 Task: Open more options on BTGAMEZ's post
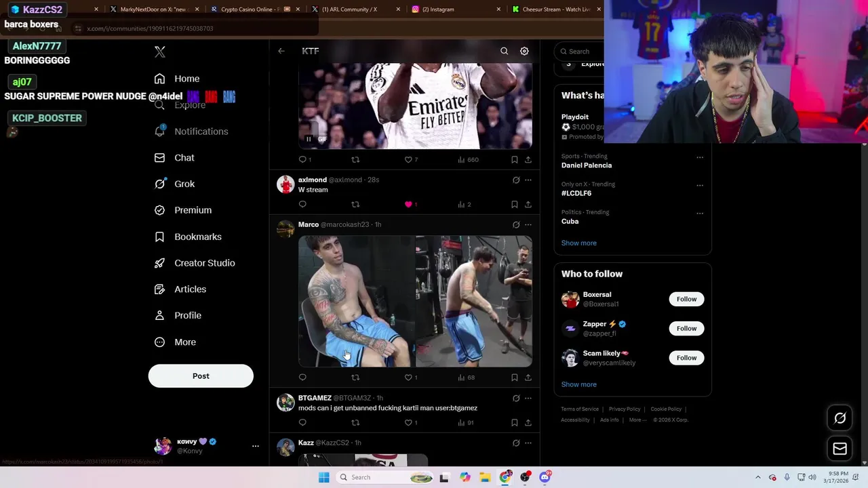pos(528,399)
